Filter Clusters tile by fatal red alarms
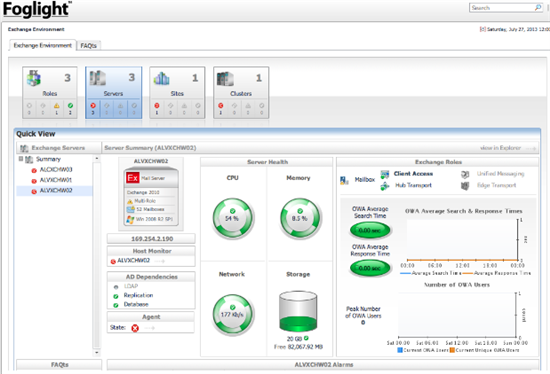550x374 pixels. (221, 106)
